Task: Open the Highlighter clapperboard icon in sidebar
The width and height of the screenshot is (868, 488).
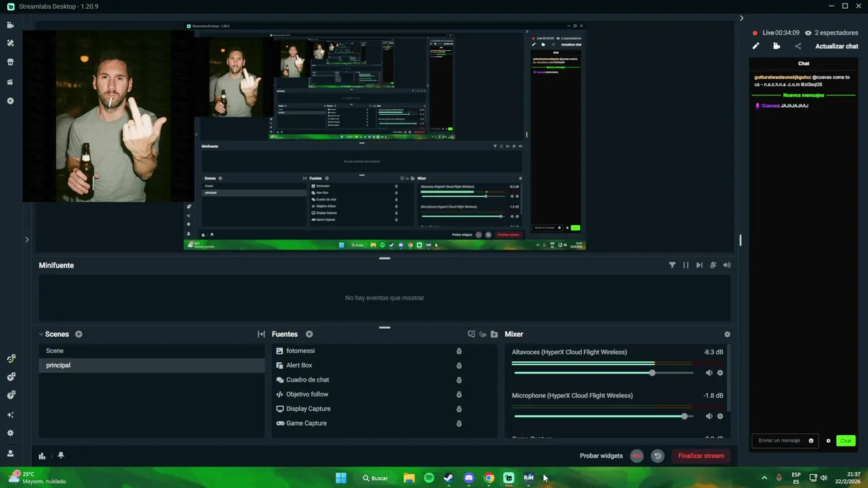Action: tap(10, 82)
